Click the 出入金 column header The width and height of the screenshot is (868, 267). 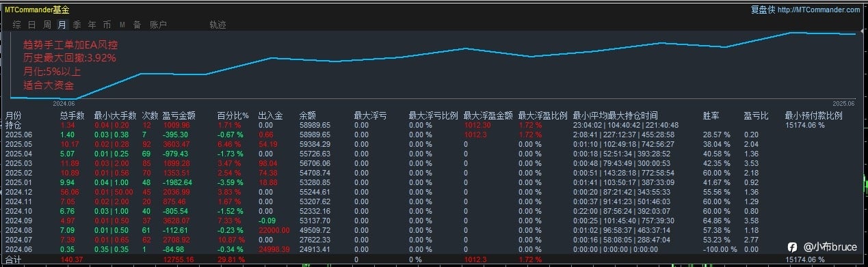[x=271, y=115]
